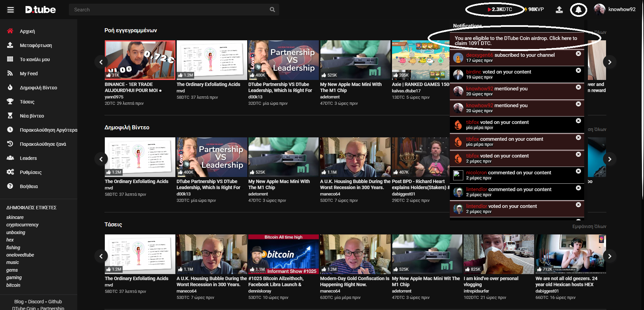Click the trophy icon beside Τάσεις
Image resolution: width=644 pixels, height=310 pixels.
[10, 101]
